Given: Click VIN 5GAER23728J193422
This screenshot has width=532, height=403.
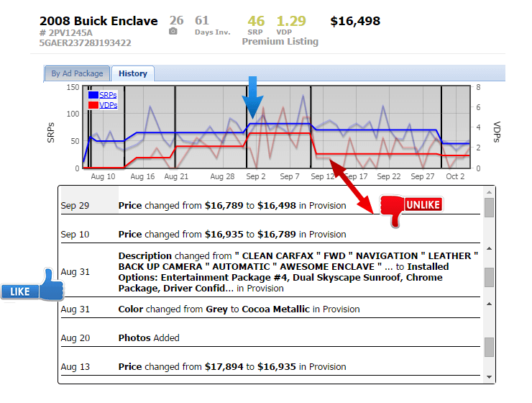Looking at the screenshot, I should tap(85, 43).
